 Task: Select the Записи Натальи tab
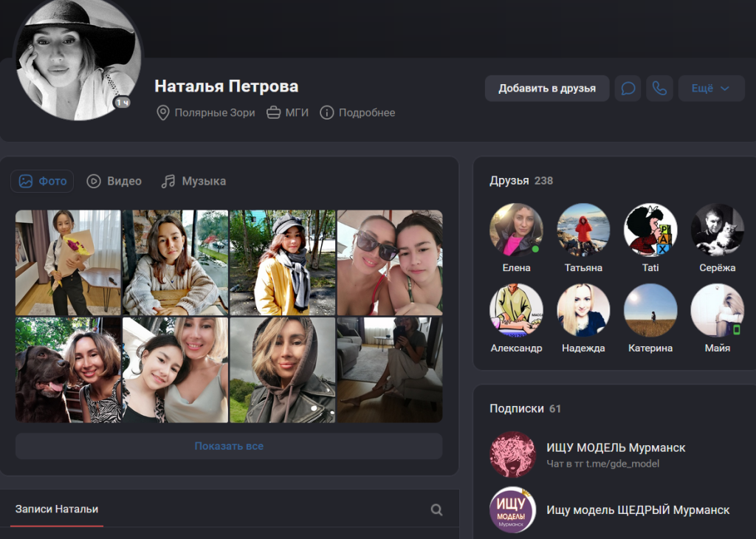click(57, 509)
